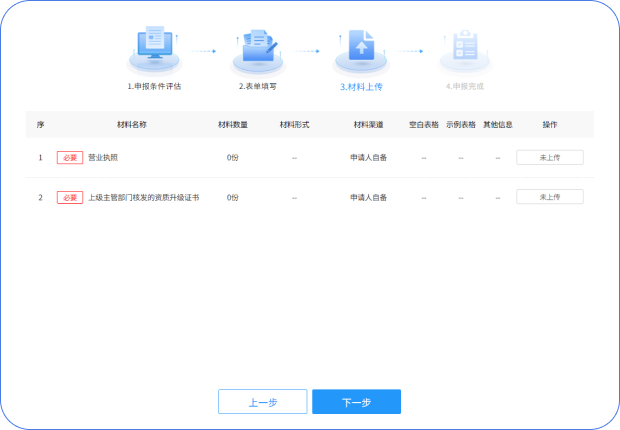Screen dimensions: 620x430
Task: Click the step 2 form-filling icon
Action: [x=259, y=47]
